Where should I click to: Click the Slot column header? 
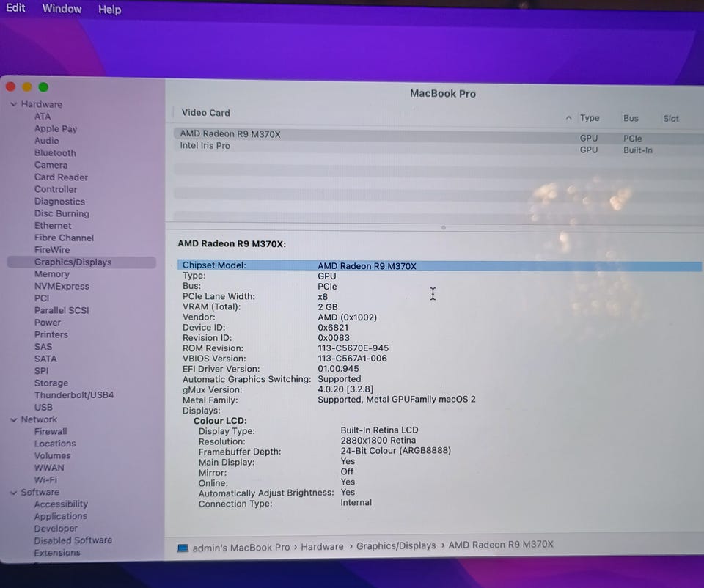pos(671,119)
